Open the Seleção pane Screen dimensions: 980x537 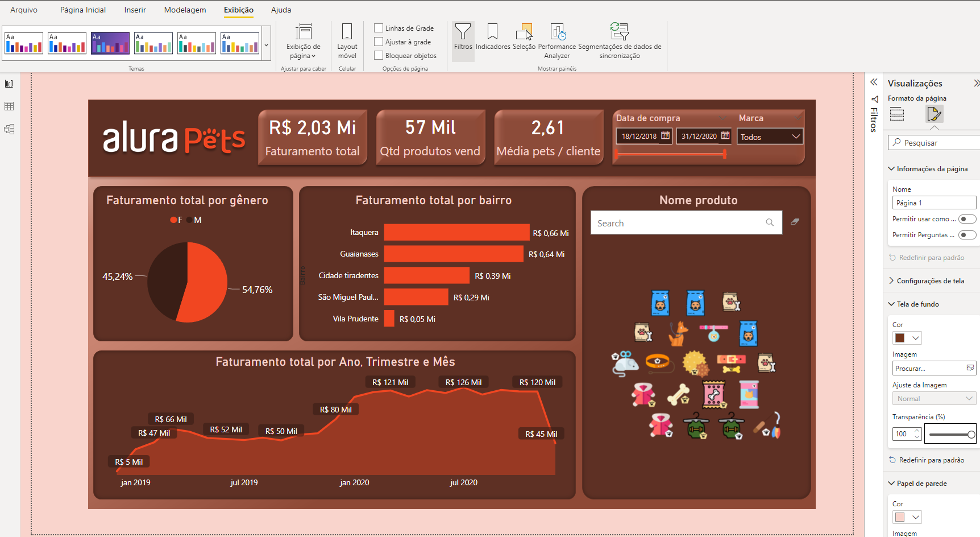(x=524, y=37)
